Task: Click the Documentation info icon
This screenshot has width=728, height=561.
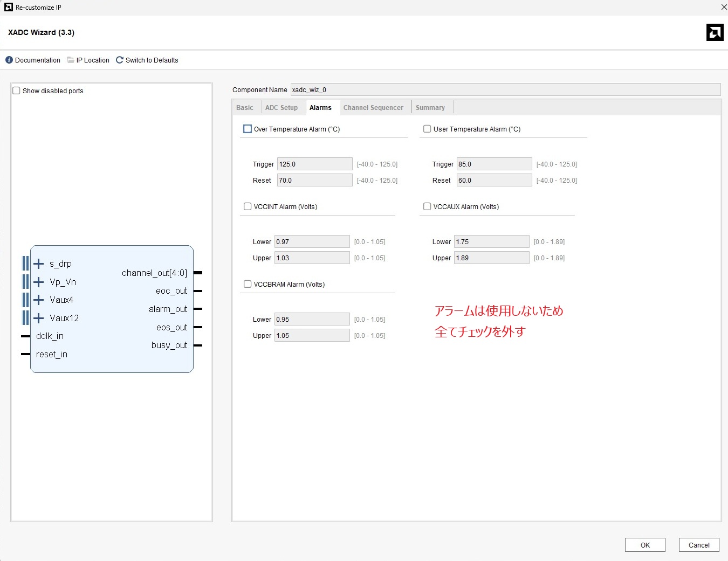Action: pos(9,60)
